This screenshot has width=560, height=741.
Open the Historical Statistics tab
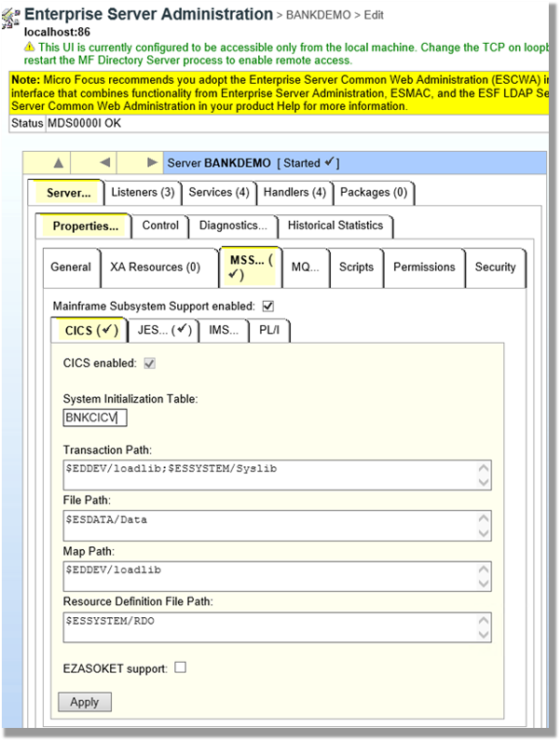[335, 226]
